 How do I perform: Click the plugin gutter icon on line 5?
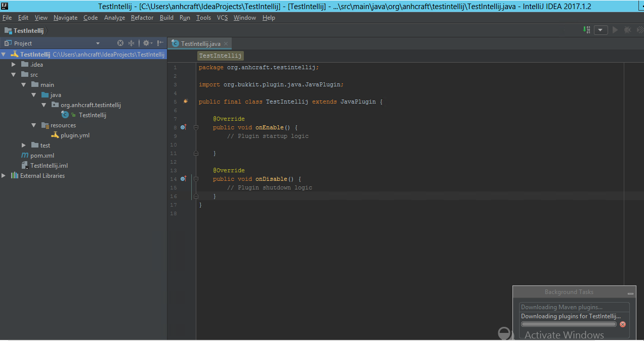tap(186, 102)
